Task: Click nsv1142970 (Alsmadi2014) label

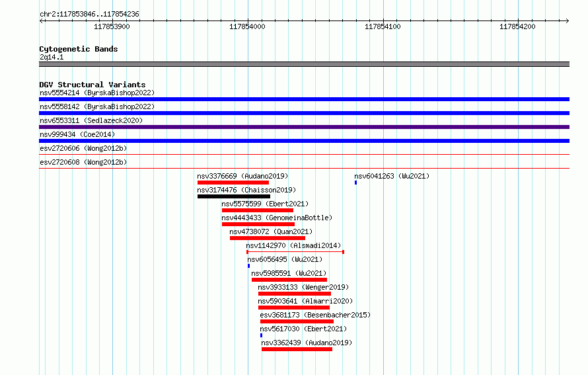Action: [293, 245]
